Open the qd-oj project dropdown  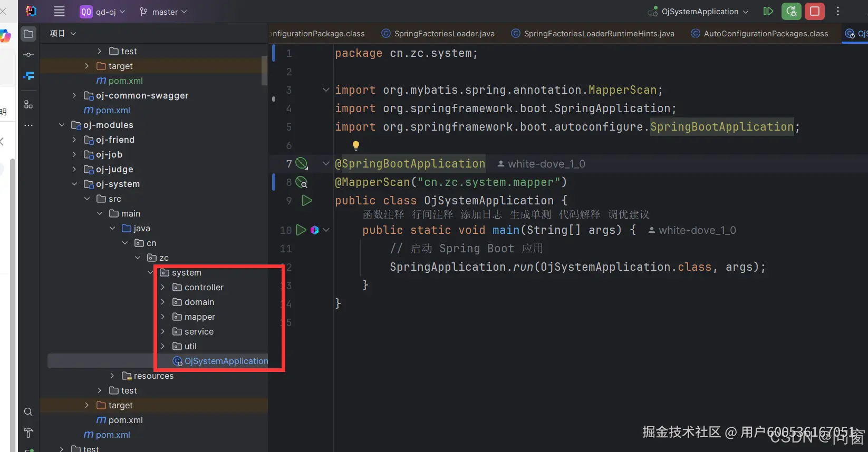coord(103,12)
